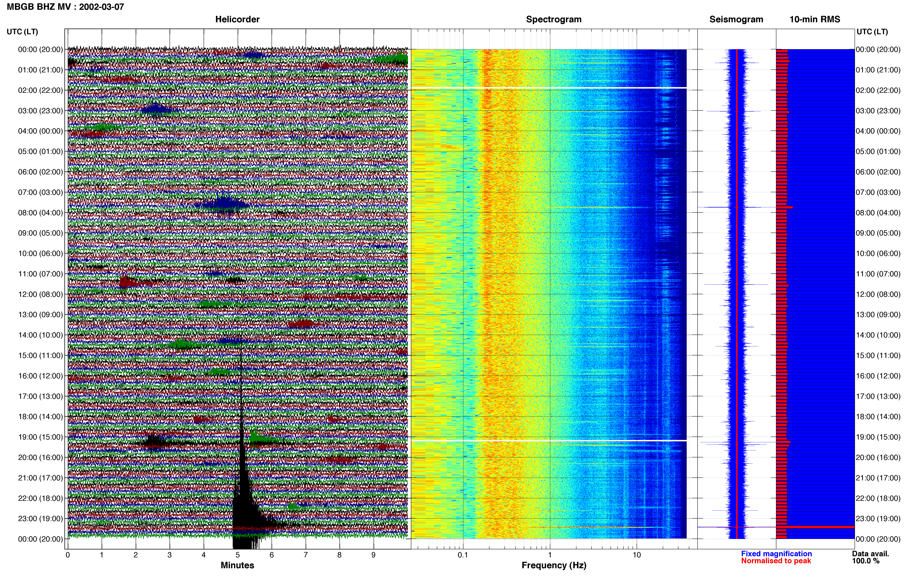Click the lower white gap line in spectrogram
924x578 pixels.
click(x=549, y=441)
